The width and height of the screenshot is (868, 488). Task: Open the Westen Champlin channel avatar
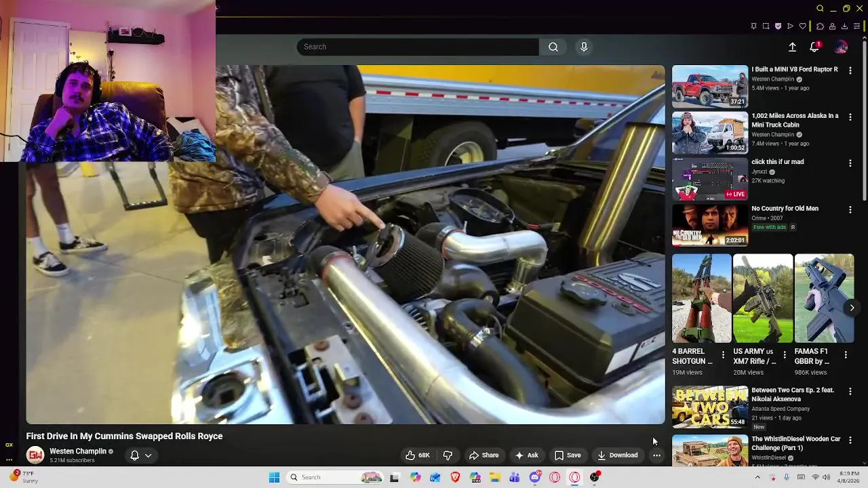(x=35, y=455)
